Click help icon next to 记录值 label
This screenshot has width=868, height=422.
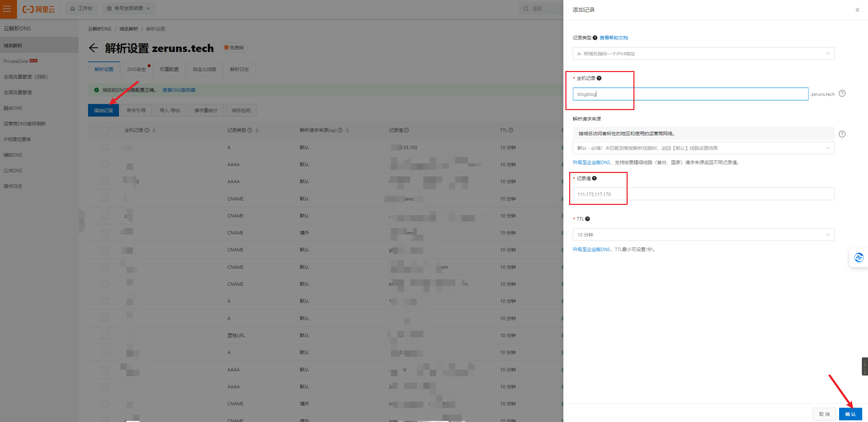click(x=594, y=178)
